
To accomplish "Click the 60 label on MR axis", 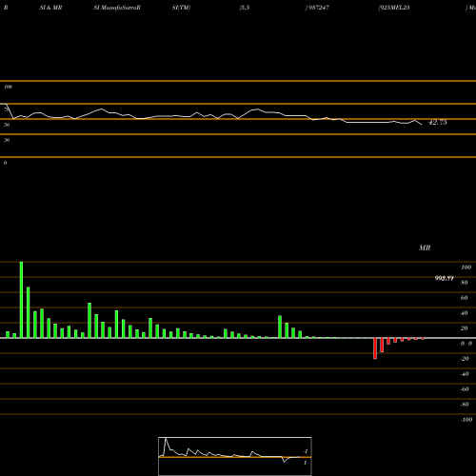I will 464,298.
